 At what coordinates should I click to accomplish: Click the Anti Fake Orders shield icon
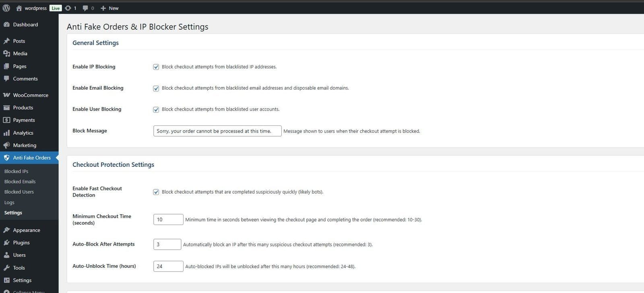click(6, 158)
